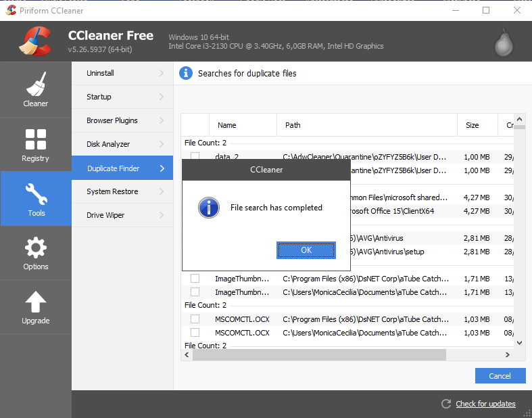Select the AVG\Antivirus\setup path row
Viewport: 532px width, 418px height.
coord(432,252)
